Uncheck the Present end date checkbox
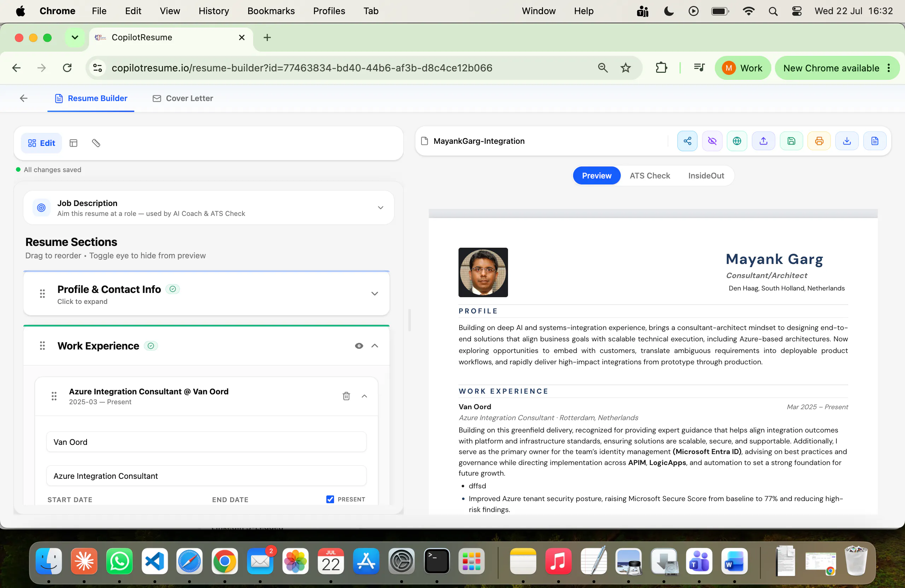Viewport: 905px width, 588px height. tap(330, 499)
